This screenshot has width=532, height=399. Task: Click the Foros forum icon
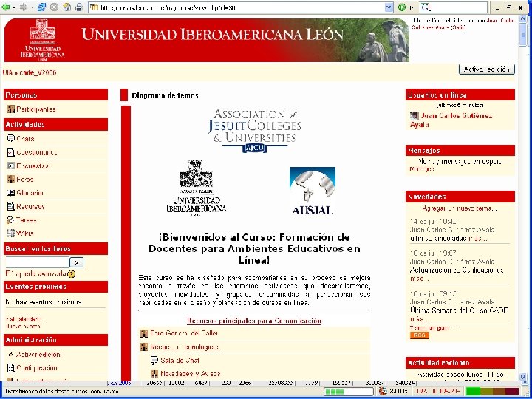pos(11,179)
